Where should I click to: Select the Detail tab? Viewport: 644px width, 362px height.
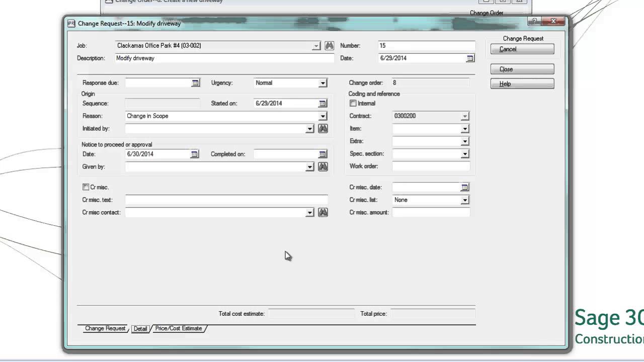coord(140,329)
